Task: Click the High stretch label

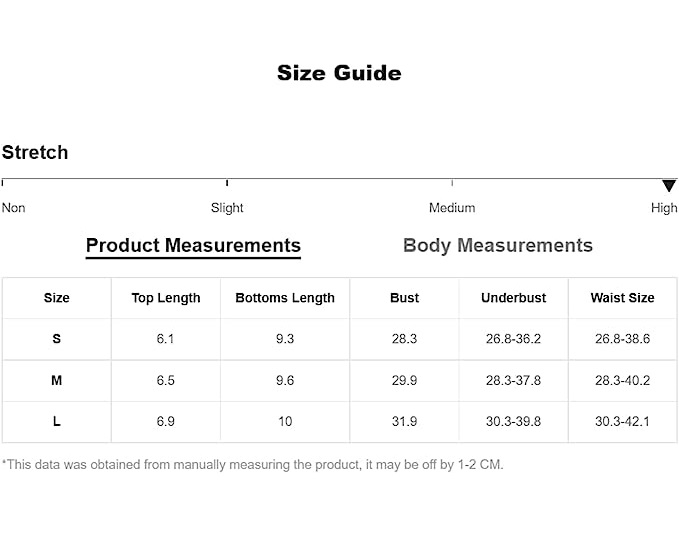Action: 664,208
